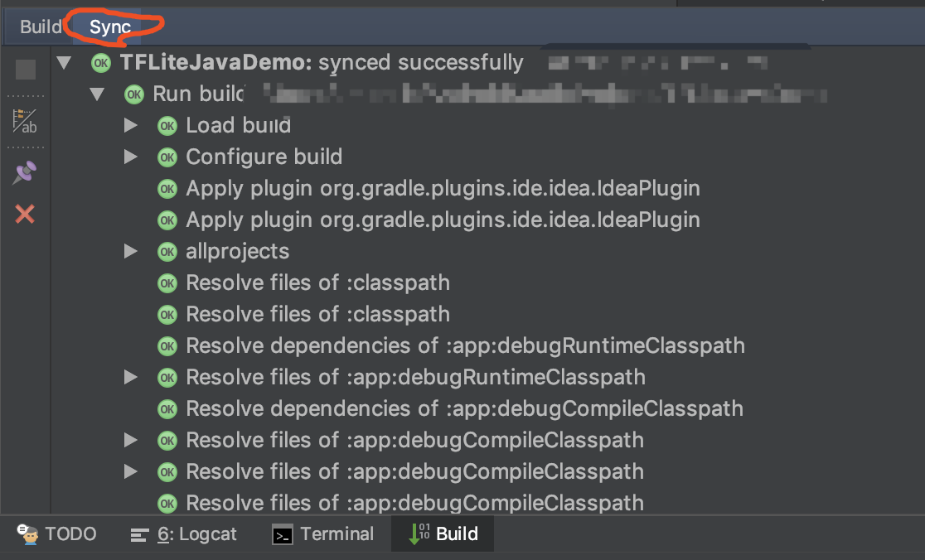
Task: Click the OK icon beside allprojects
Action: click(167, 251)
